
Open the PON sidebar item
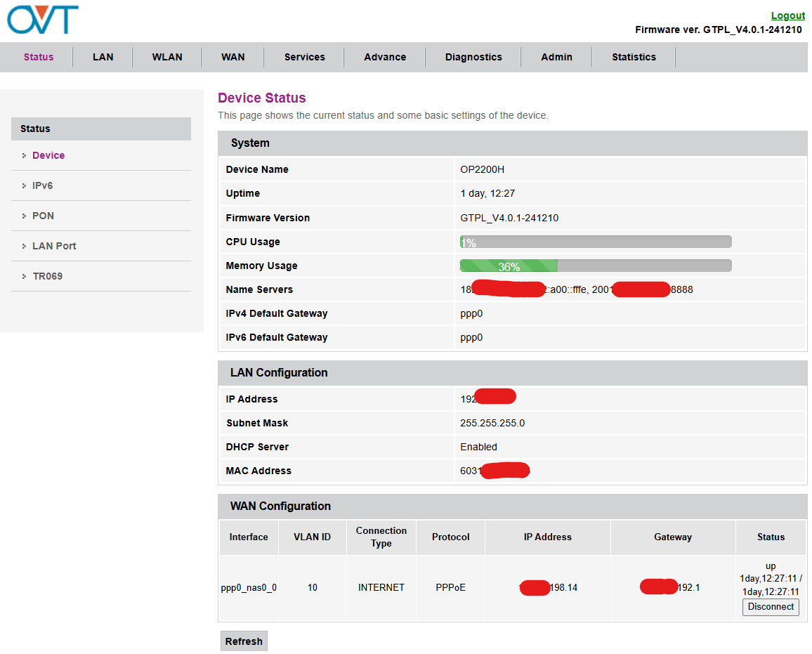pos(44,216)
